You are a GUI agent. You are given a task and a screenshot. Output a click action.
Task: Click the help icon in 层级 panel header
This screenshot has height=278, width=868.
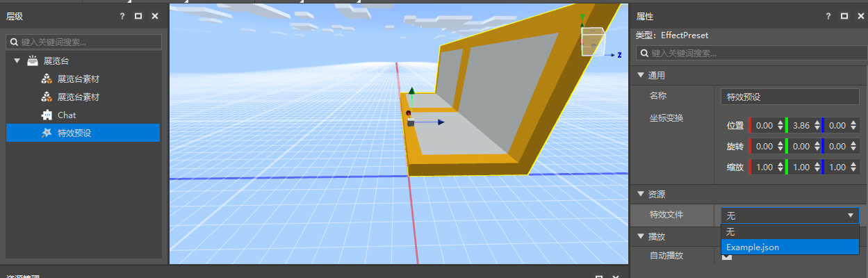pos(122,16)
